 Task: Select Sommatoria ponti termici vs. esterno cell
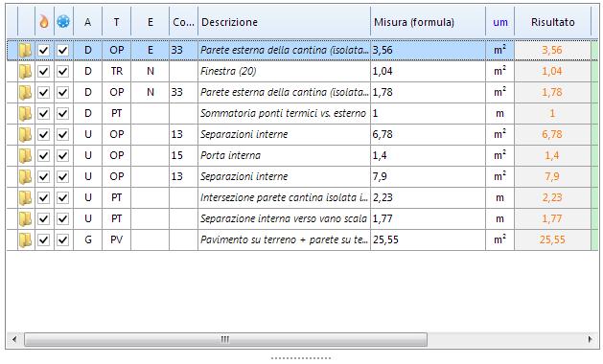(x=284, y=113)
